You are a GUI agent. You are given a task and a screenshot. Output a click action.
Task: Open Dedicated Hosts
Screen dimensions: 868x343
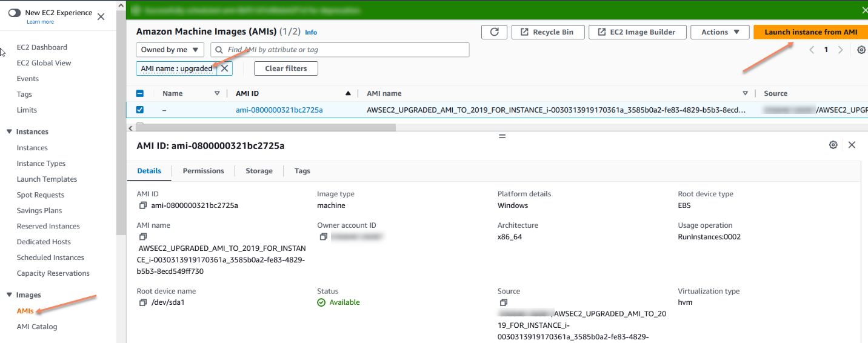point(44,242)
